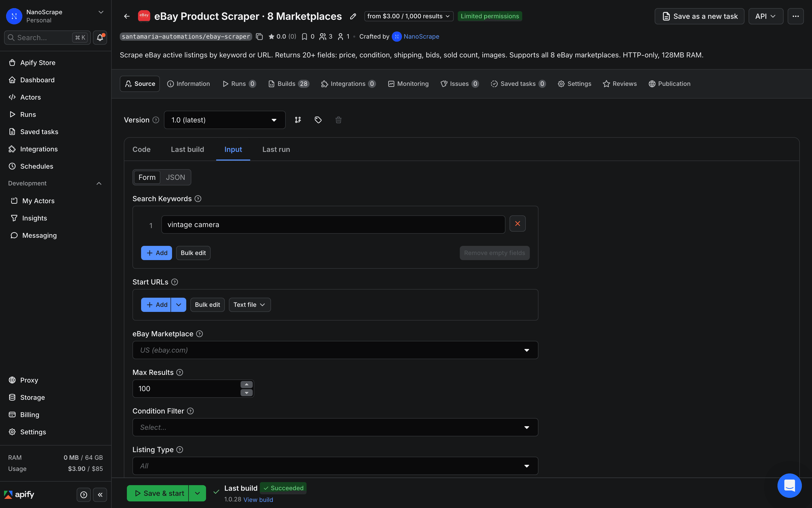The width and height of the screenshot is (812, 508).
Task: Show Max Results help icon
Action: coord(179,372)
